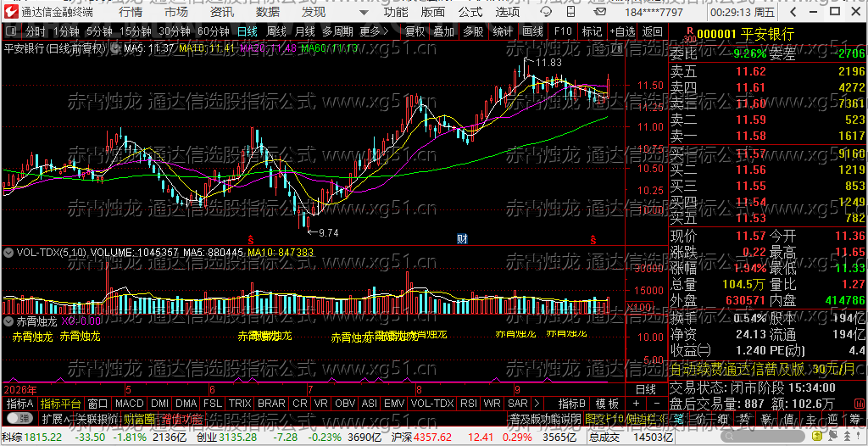
Task: Toggle 复权 price adjustment
Action: coord(415,31)
